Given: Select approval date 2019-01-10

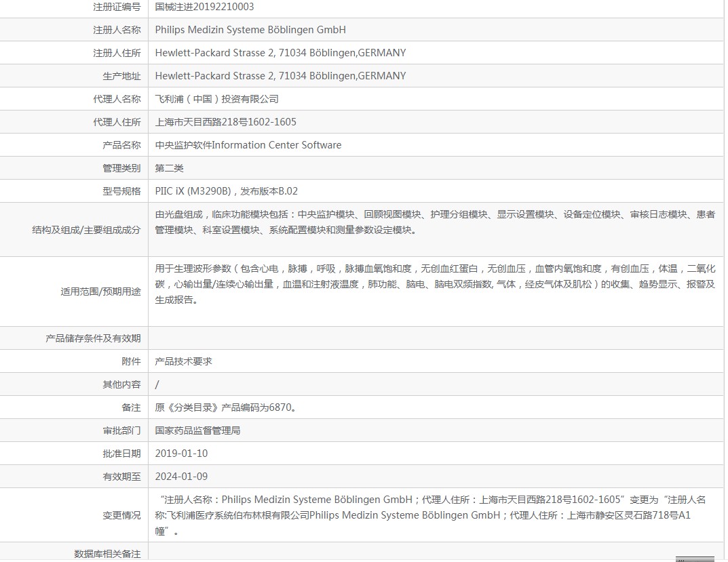Looking at the screenshot, I should (182, 454).
